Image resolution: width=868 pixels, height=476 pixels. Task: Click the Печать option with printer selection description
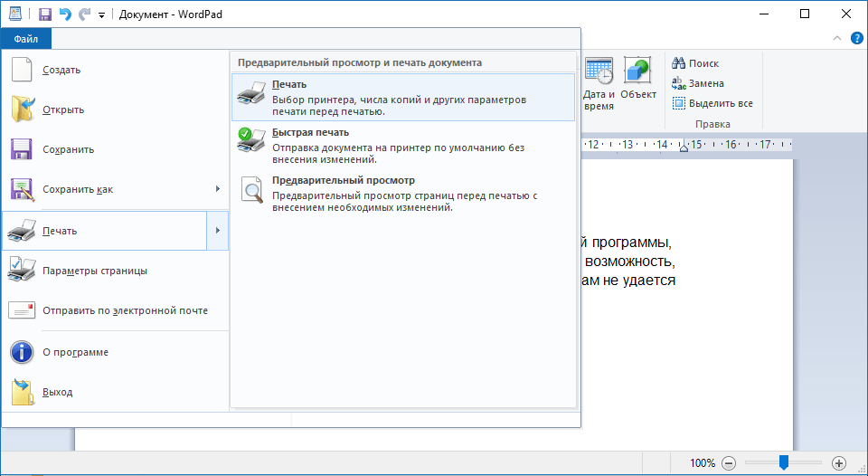[x=403, y=98]
